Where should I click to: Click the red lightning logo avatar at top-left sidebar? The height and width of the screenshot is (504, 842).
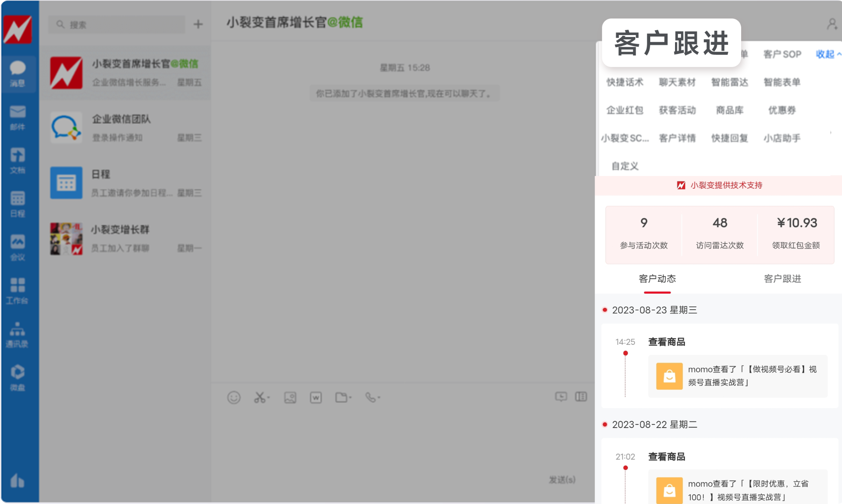coord(18,30)
